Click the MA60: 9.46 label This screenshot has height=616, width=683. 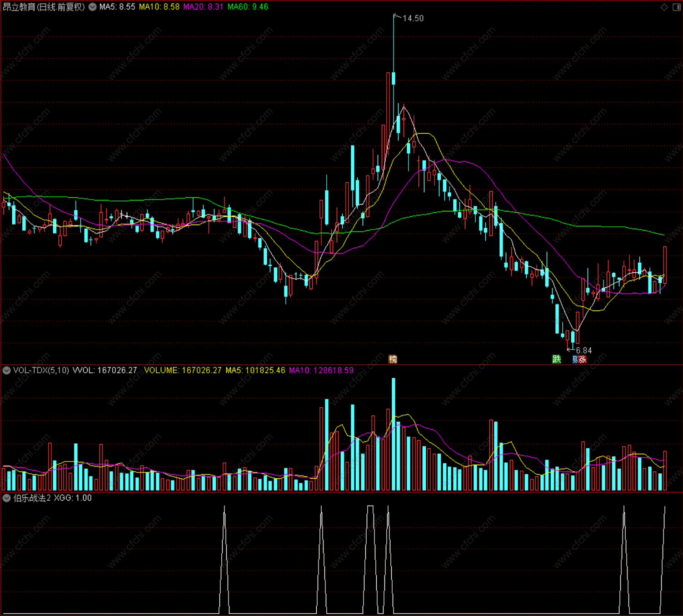(x=248, y=7)
